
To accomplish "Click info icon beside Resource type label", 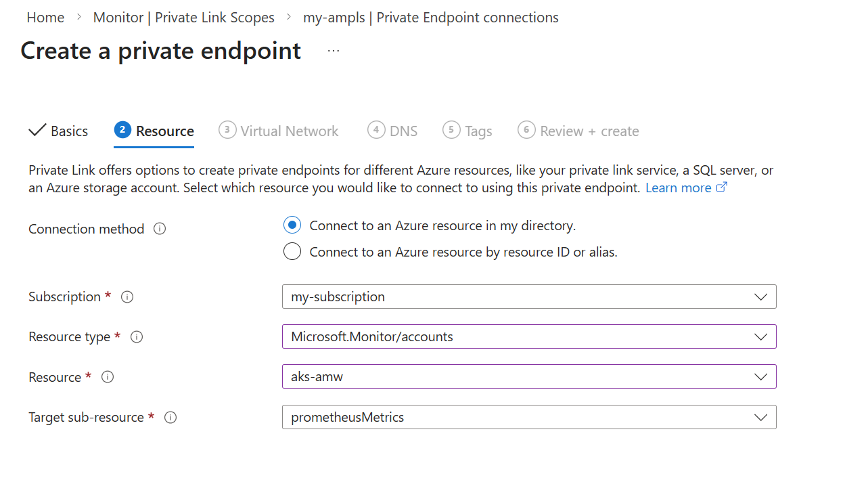I will [137, 336].
